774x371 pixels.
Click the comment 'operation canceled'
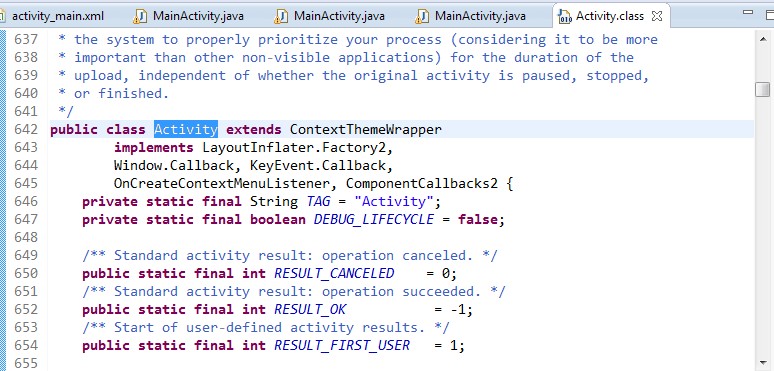pos(394,256)
